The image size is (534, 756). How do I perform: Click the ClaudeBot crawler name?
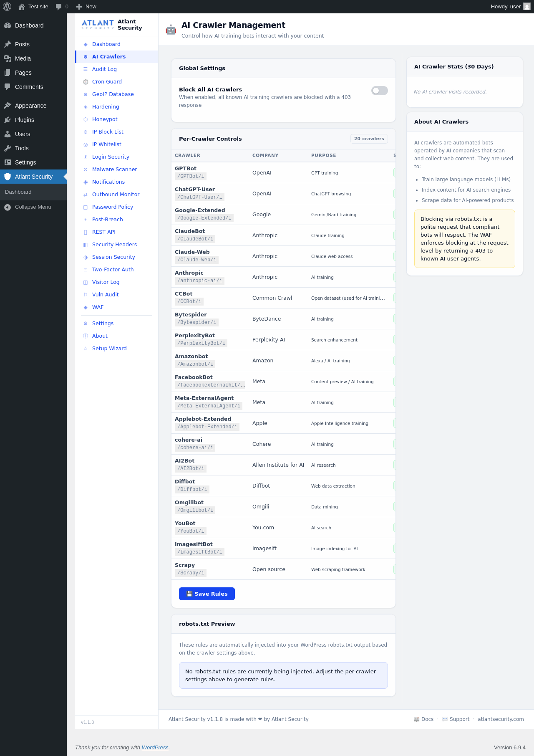(190, 231)
